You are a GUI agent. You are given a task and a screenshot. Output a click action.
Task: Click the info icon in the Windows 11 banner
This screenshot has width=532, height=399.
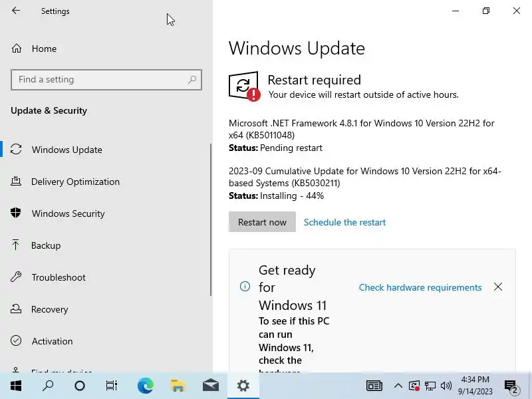(x=245, y=287)
